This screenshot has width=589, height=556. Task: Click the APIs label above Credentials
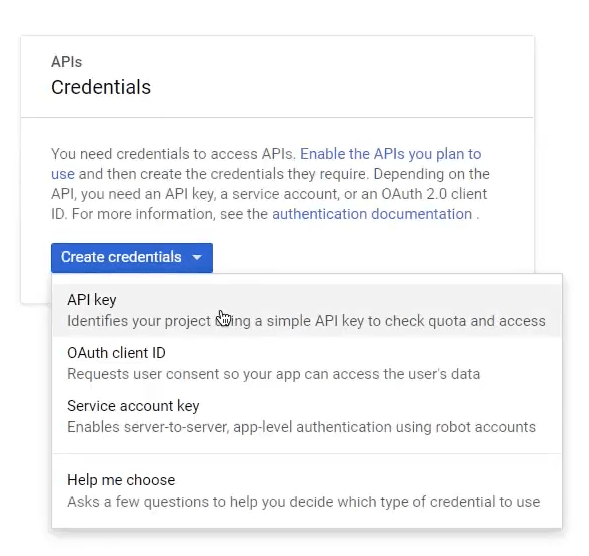(x=66, y=62)
